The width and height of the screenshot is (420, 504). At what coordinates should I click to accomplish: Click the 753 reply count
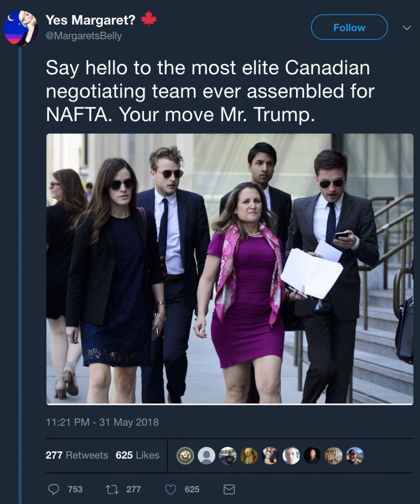click(x=75, y=490)
